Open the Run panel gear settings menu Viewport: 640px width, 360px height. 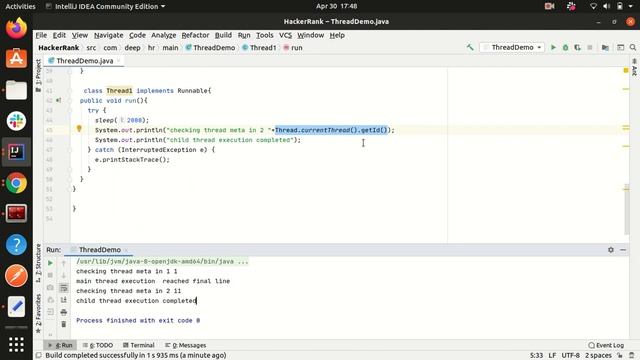[611, 250]
